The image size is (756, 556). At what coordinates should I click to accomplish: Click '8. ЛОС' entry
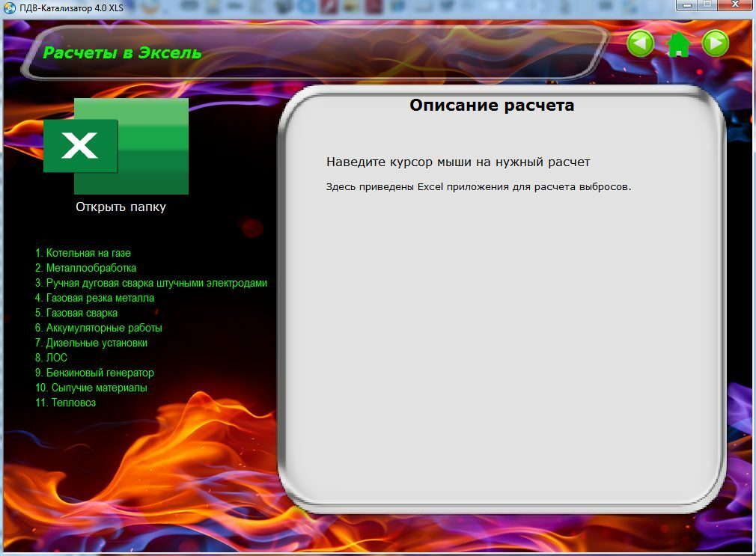pos(51,358)
